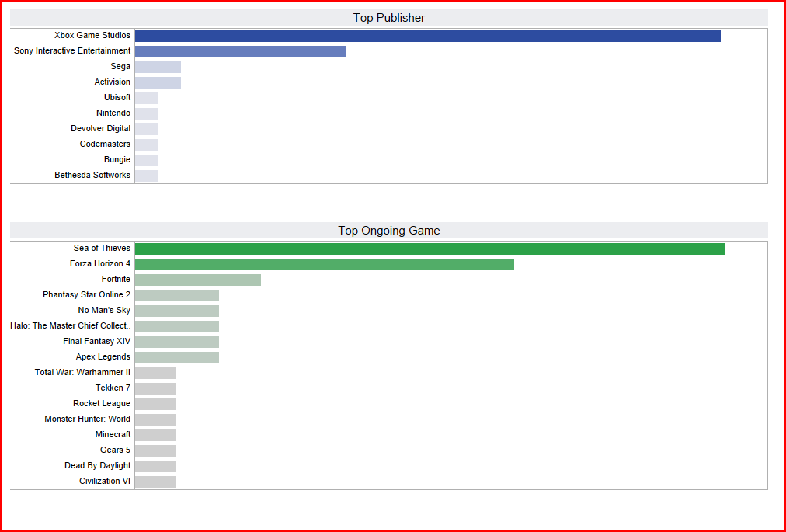The image size is (786, 532).
Task: Click the Xbox Game Studios bar
Action: click(427, 36)
